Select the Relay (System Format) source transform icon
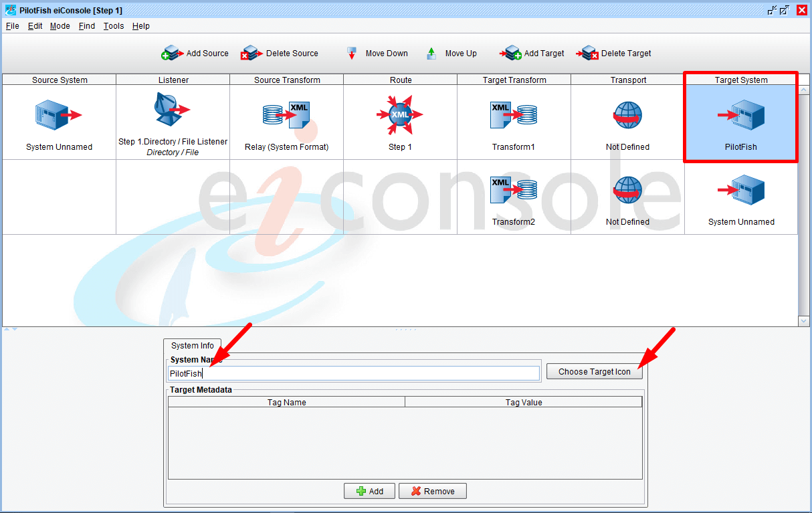This screenshot has width=812, height=513. [286, 115]
